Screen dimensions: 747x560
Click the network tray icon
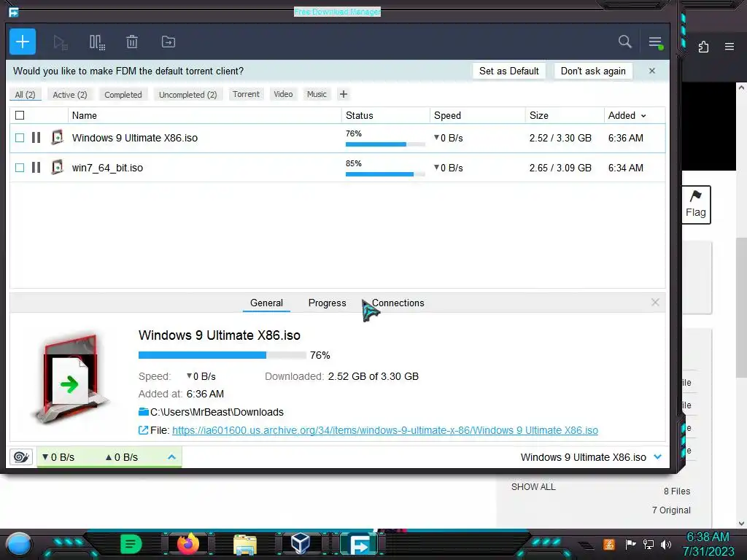(648, 544)
